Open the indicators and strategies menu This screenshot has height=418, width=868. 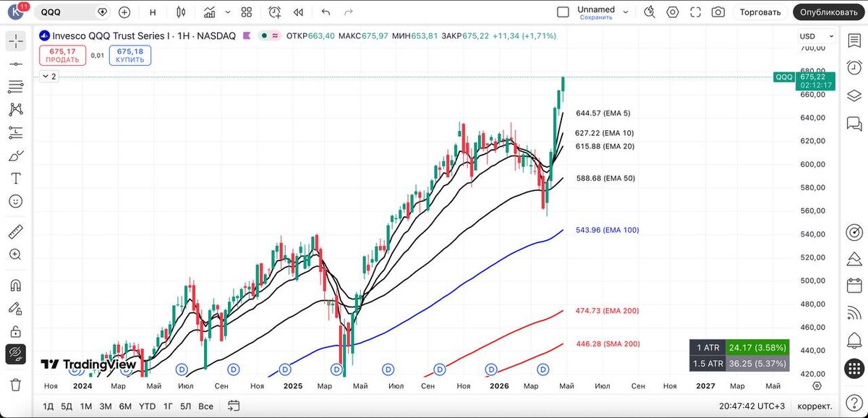point(210,12)
